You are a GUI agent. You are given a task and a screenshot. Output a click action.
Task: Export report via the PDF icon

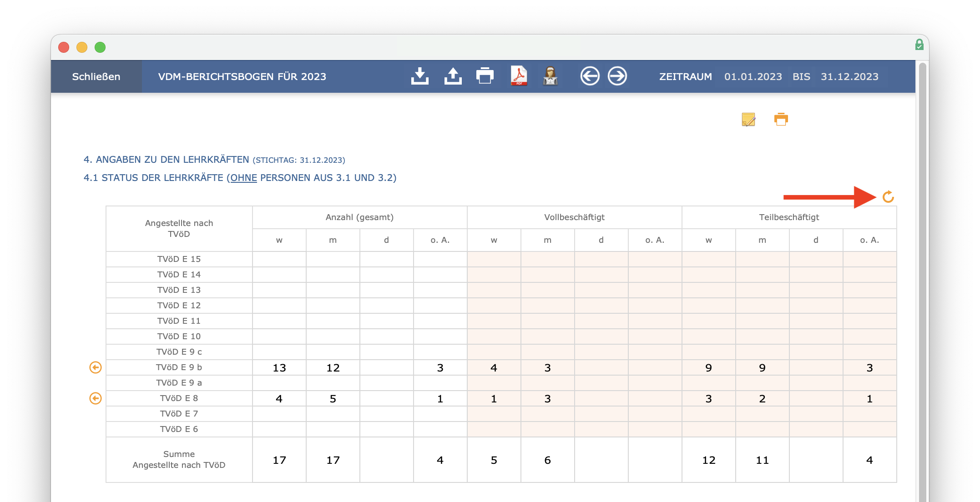[x=519, y=76]
